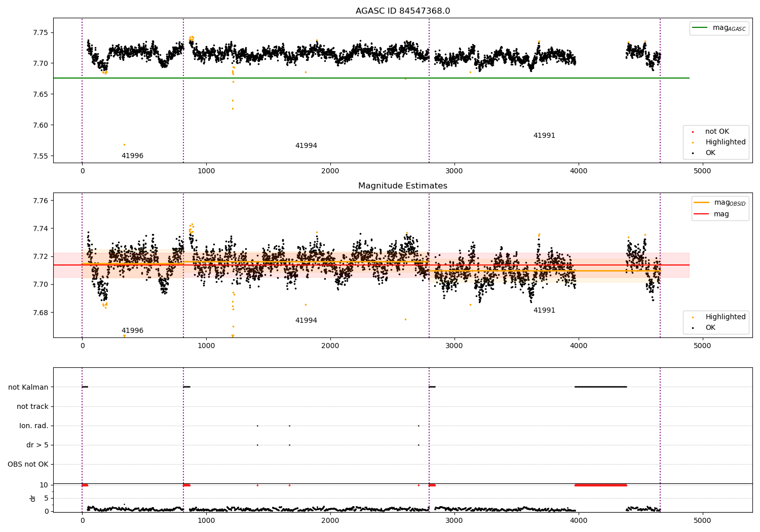Image resolution: width=760 pixels, height=532 pixels.
Task: Click the 'OK' legend entry in Magnitude Estimates plot
Action: (710, 328)
